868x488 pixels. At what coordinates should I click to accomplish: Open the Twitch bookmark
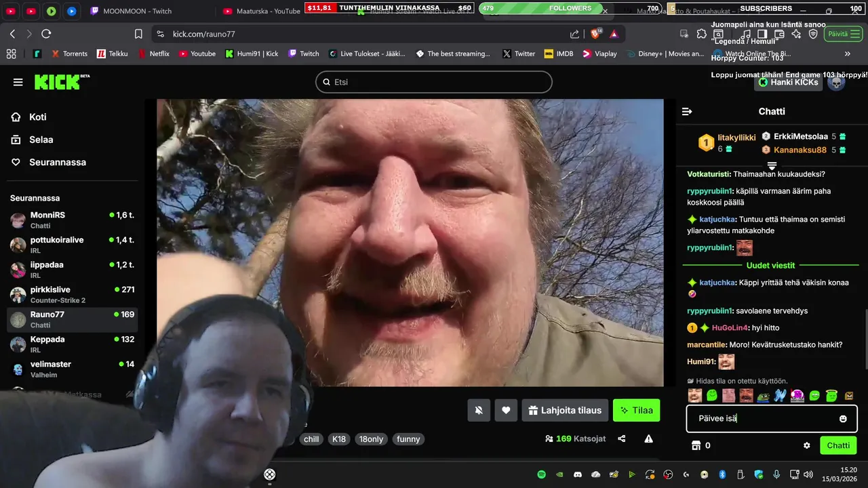(303, 54)
